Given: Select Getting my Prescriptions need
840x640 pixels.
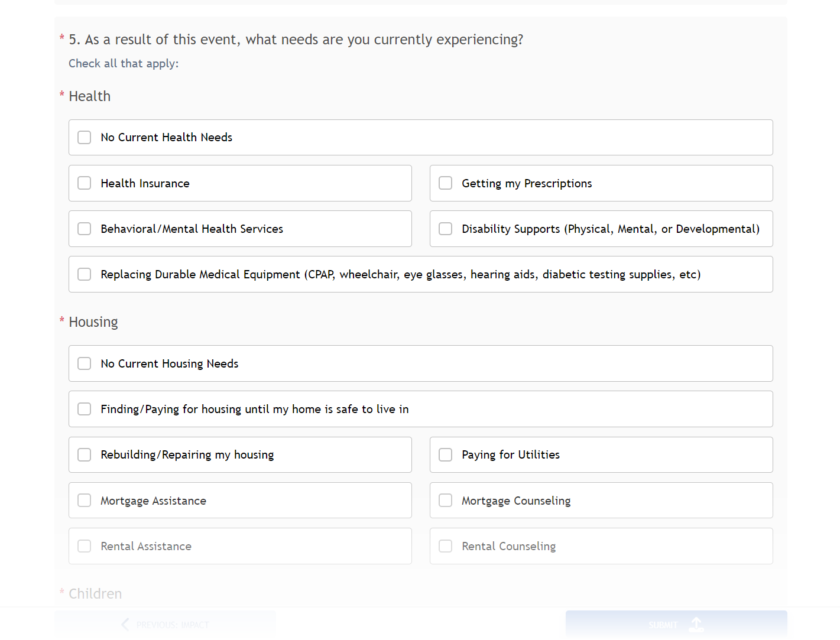Looking at the screenshot, I should 445,183.
